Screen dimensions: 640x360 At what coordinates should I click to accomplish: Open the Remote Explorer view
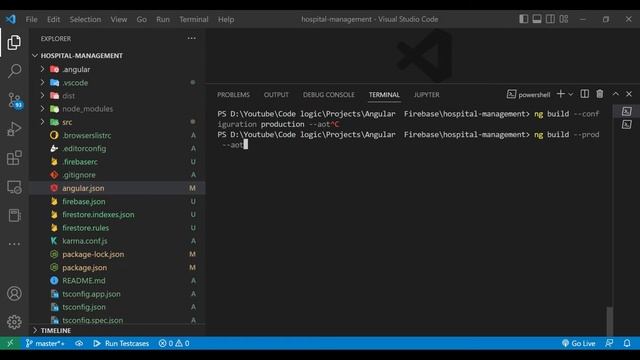(x=14, y=187)
